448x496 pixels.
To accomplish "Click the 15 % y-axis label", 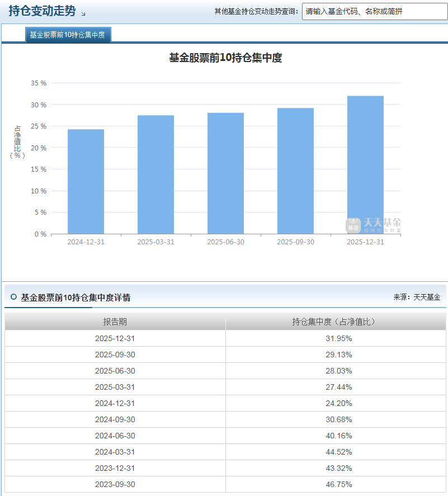I will point(39,169).
